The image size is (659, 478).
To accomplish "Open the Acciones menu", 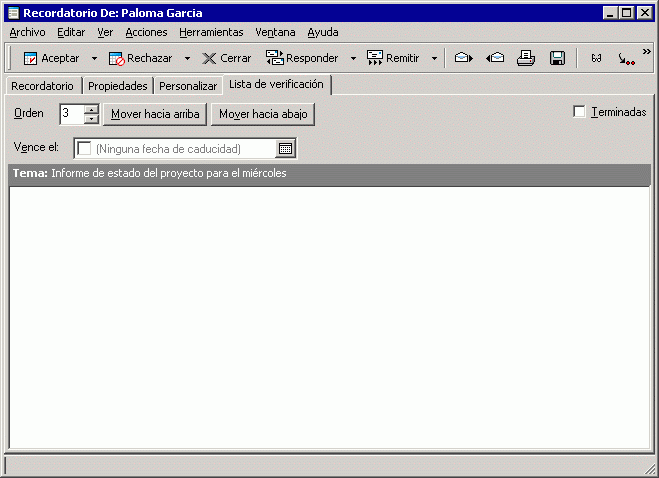I will (x=146, y=32).
